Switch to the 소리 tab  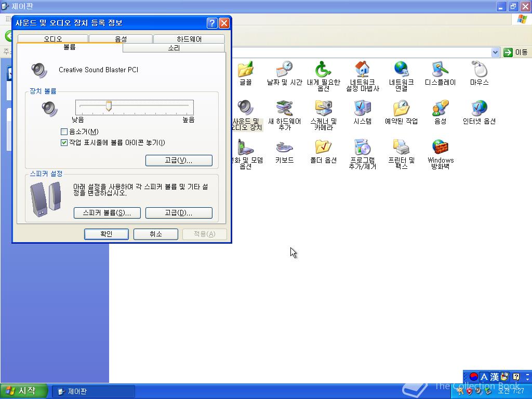(174, 48)
